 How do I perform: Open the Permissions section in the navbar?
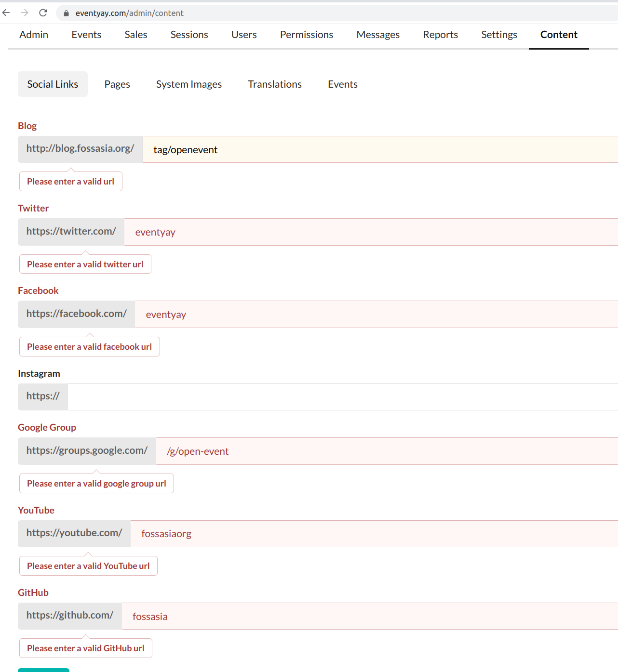(x=306, y=34)
